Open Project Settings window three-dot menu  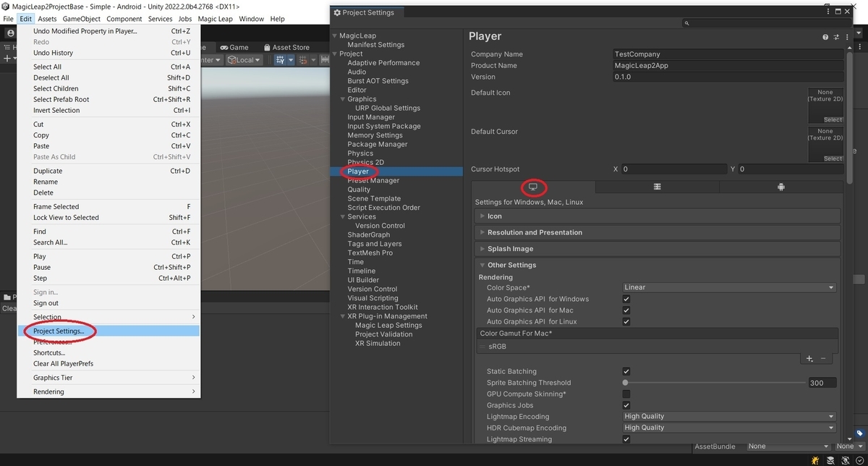829,12
